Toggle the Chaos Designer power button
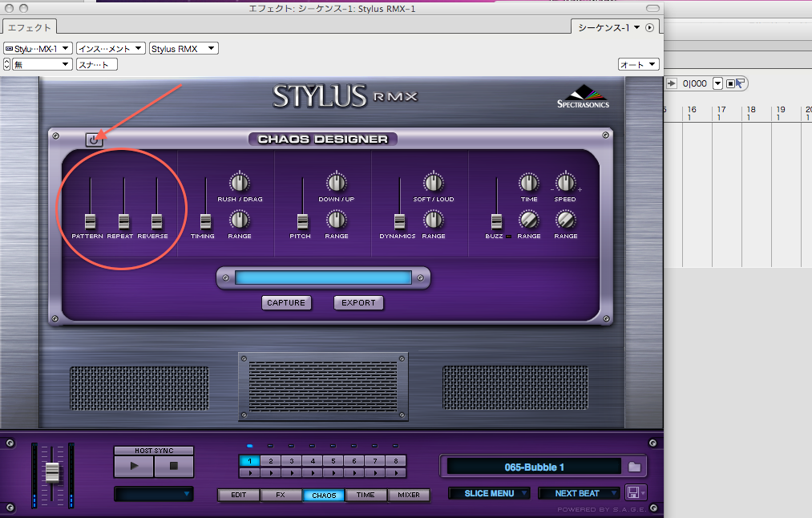Viewport: 812px width, 518px height. click(x=95, y=140)
